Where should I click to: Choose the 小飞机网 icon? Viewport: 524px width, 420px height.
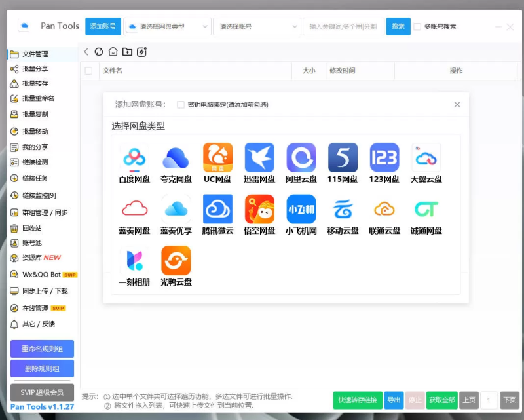(301, 209)
